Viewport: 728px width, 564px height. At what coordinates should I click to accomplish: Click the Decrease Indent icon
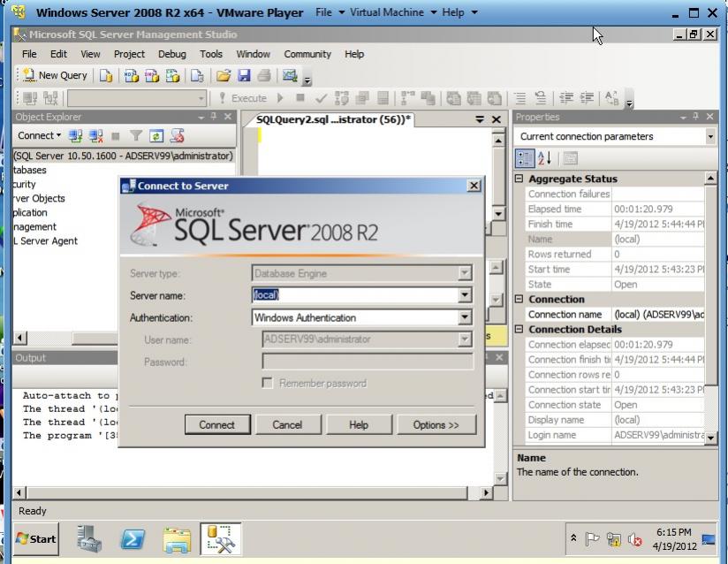(566, 98)
